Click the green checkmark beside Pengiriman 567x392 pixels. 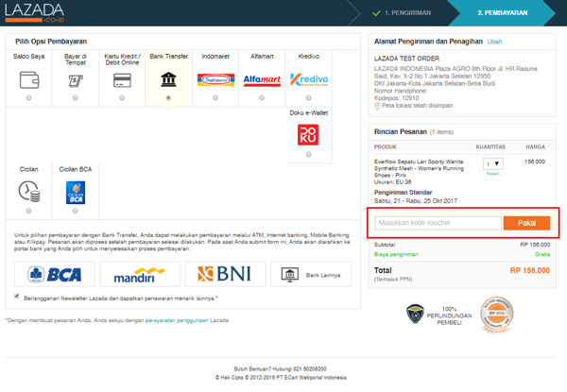coord(376,13)
